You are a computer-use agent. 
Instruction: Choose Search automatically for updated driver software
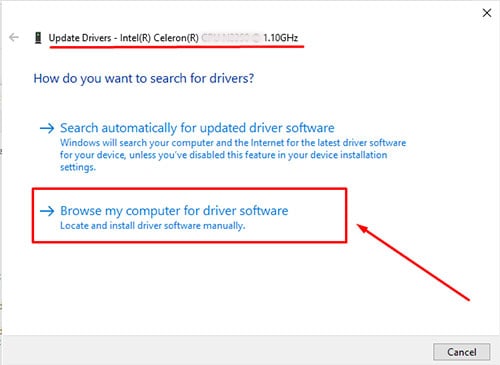(197, 128)
